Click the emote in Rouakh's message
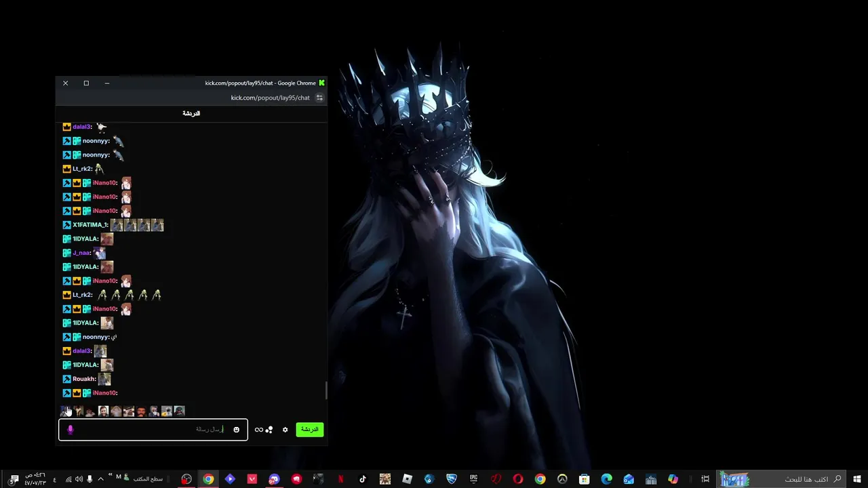This screenshot has height=488, width=868. [x=104, y=379]
